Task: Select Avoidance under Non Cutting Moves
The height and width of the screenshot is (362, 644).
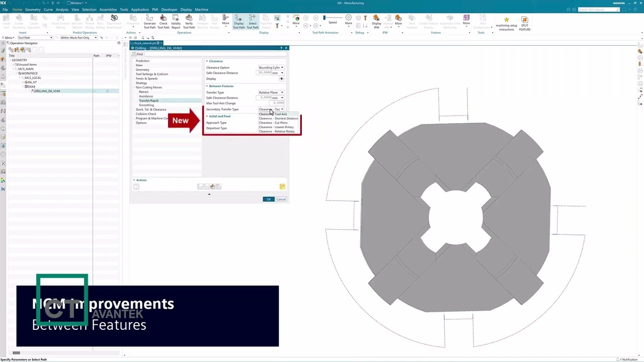Action: pyautogui.click(x=146, y=96)
